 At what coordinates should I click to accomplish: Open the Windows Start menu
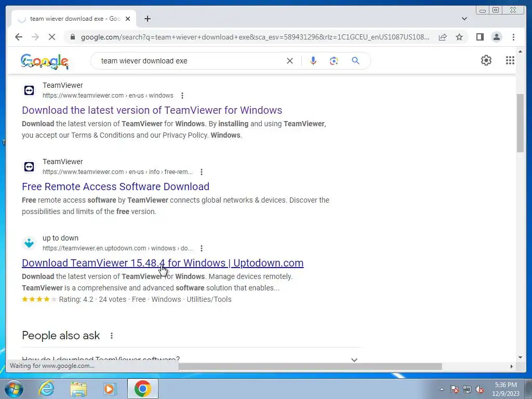click(14, 389)
